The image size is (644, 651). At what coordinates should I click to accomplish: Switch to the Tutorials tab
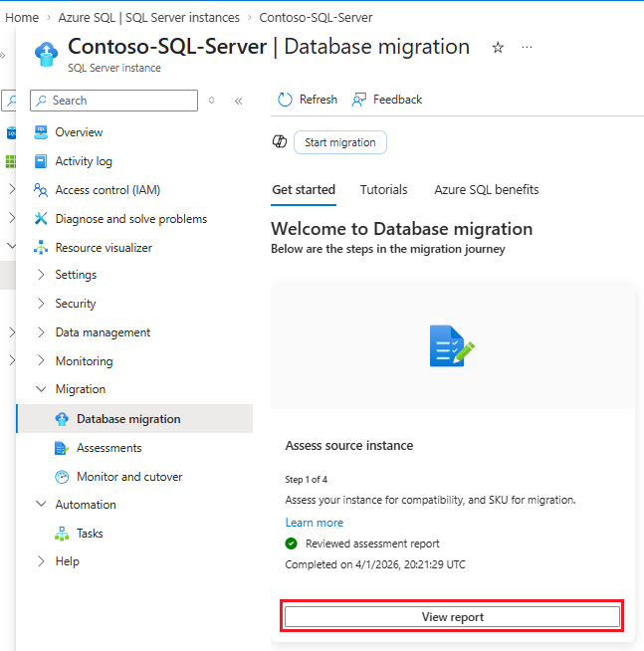pyautogui.click(x=383, y=189)
